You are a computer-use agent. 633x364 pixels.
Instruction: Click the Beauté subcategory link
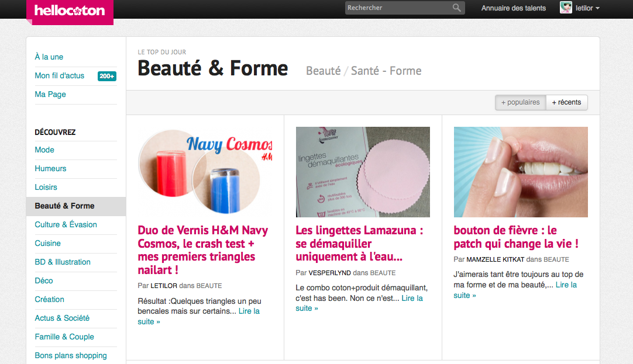pyautogui.click(x=323, y=71)
